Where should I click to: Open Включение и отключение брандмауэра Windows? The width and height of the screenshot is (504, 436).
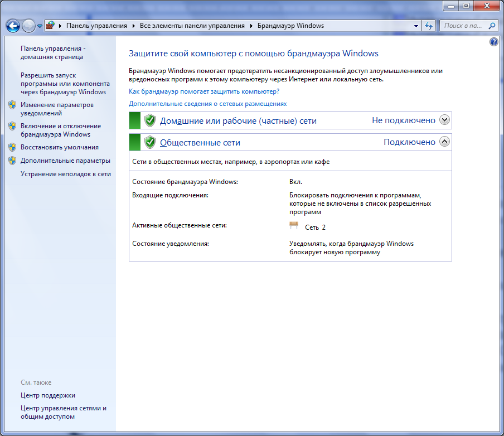(61, 130)
